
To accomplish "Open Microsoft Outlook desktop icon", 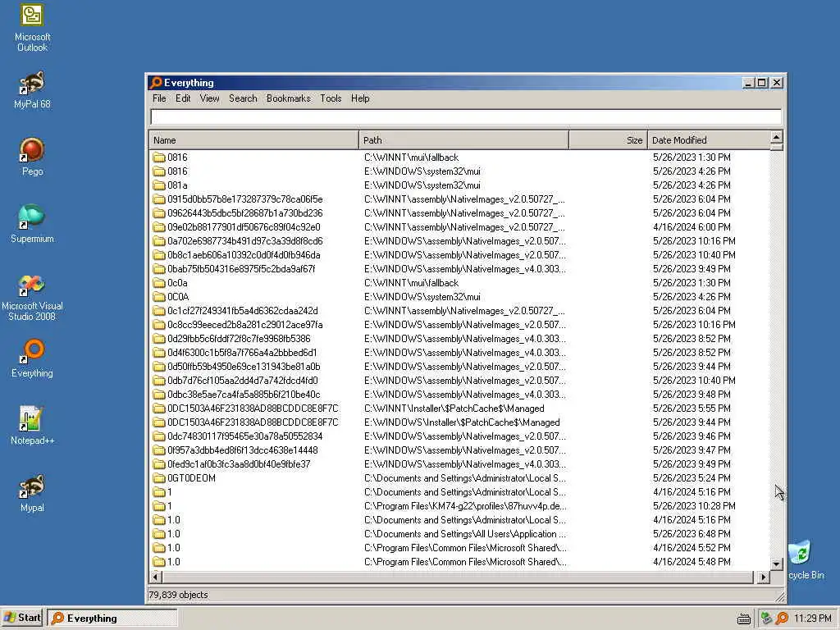I will click(x=32, y=28).
